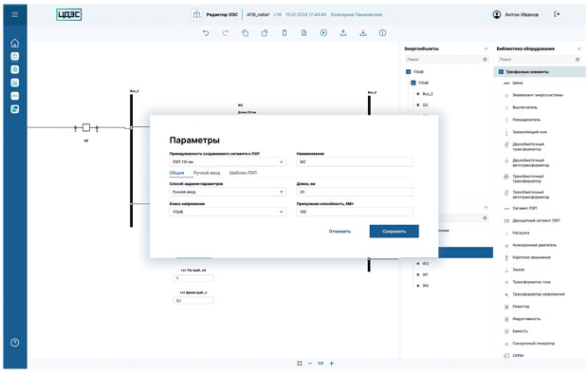Select Шина in equipment library

[518, 83]
